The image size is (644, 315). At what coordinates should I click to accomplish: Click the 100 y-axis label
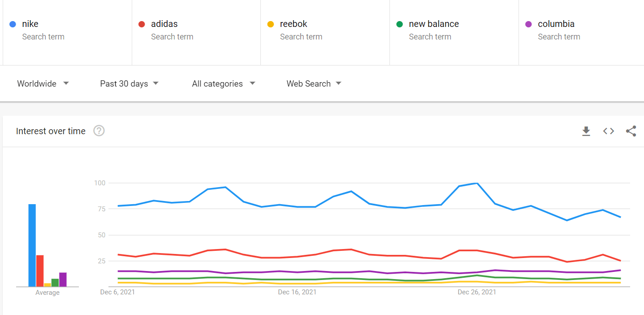tap(99, 183)
